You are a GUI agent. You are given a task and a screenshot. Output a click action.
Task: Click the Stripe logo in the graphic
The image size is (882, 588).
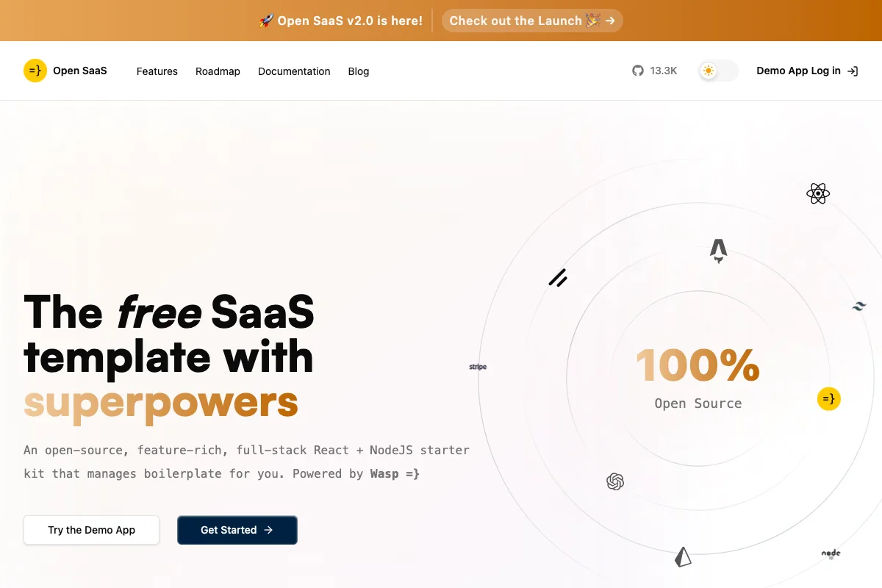coord(478,366)
